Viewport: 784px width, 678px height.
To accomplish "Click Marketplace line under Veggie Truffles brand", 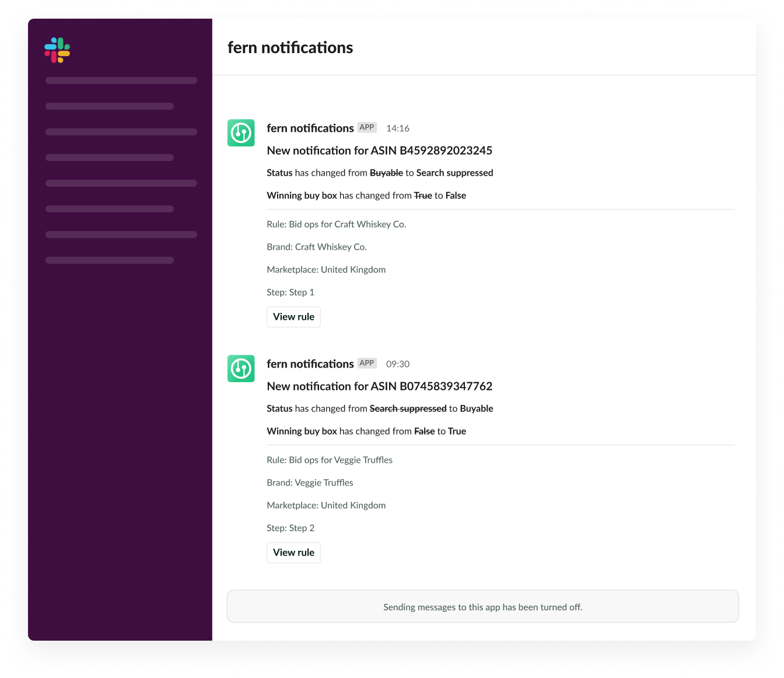I will [x=326, y=505].
